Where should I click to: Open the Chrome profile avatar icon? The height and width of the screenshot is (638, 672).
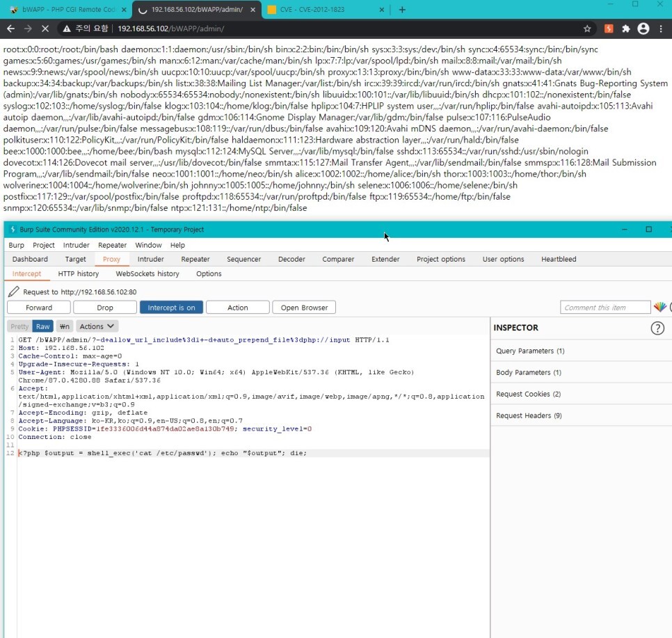click(643, 29)
